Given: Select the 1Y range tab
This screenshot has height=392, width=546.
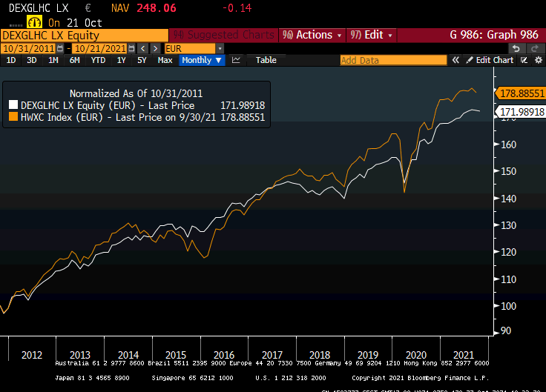Looking at the screenshot, I should (x=121, y=60).
